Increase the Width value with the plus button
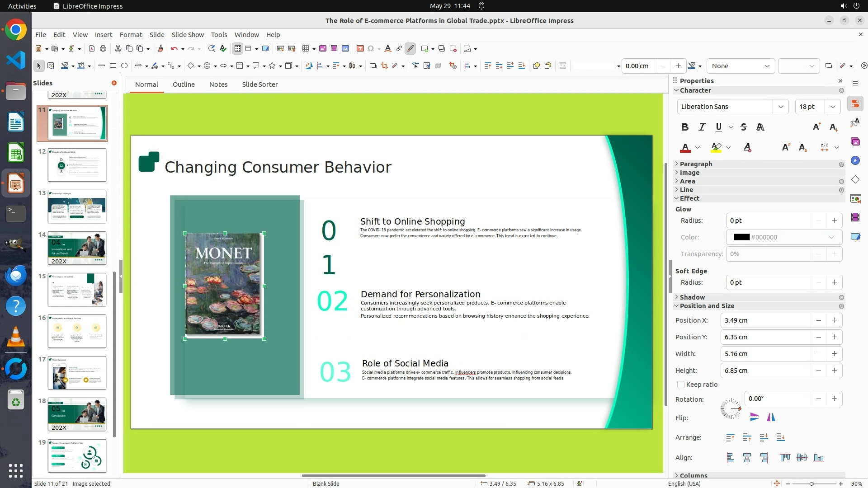Screen dimensions: 868x488 tap(834, 354)
